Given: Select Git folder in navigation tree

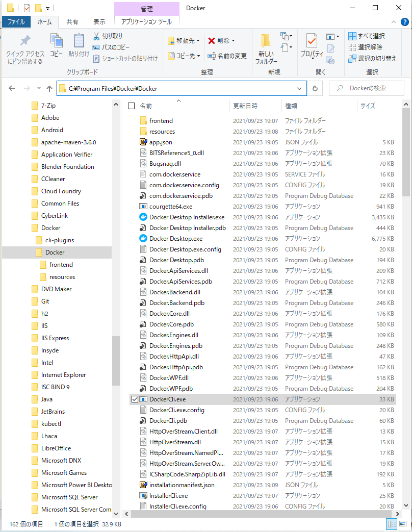Looking at the screenshot, I should pyautogui.click(x=45, y=301).
